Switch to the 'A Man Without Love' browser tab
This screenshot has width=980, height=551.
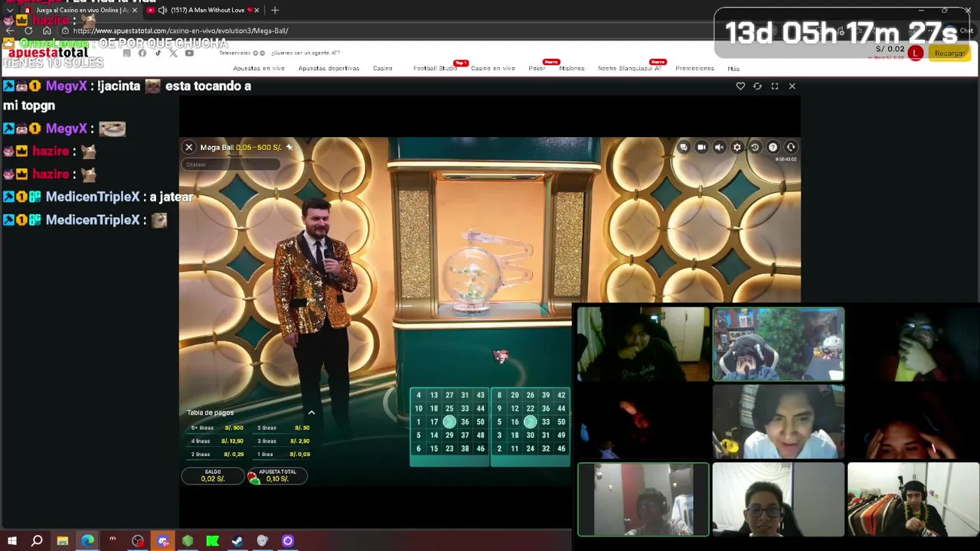pos(203,10)
